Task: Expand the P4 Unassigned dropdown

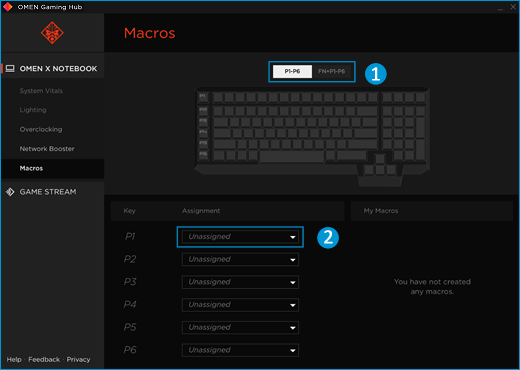Action: pos(240,305)
